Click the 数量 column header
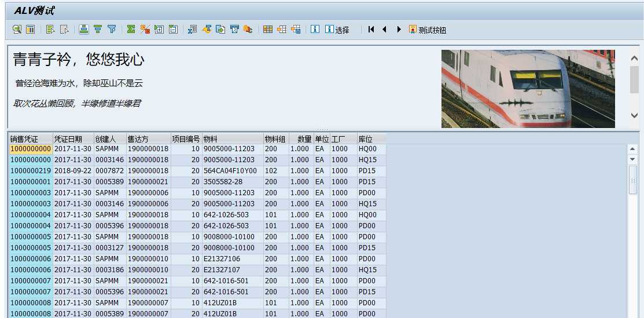This screenshot has height=318, width=644. point(301,139)
